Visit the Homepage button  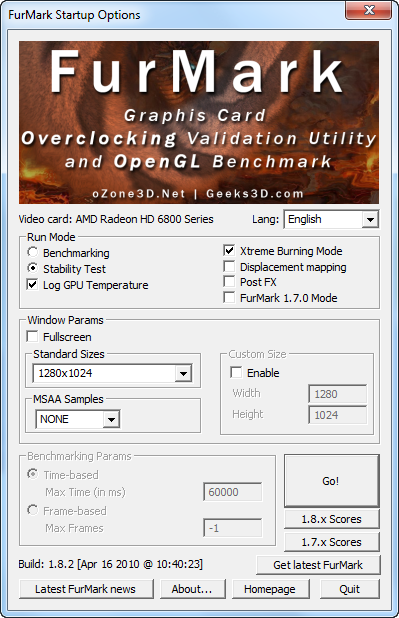click(x=270, y=589)
